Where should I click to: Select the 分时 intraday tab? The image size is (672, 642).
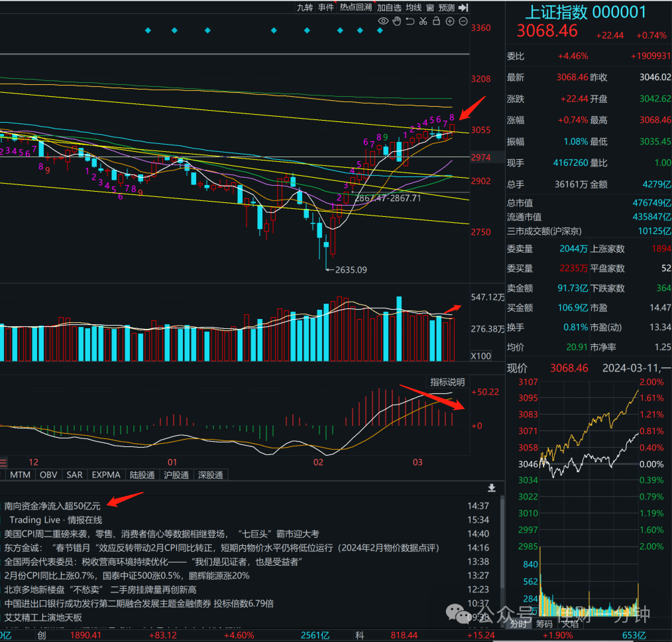point(518,623)
